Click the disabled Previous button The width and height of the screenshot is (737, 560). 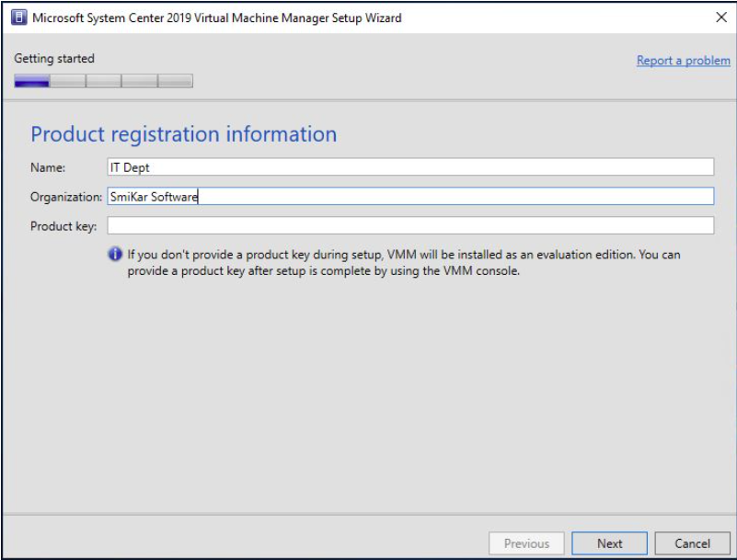pyautogui.click(x=526, y=543)
